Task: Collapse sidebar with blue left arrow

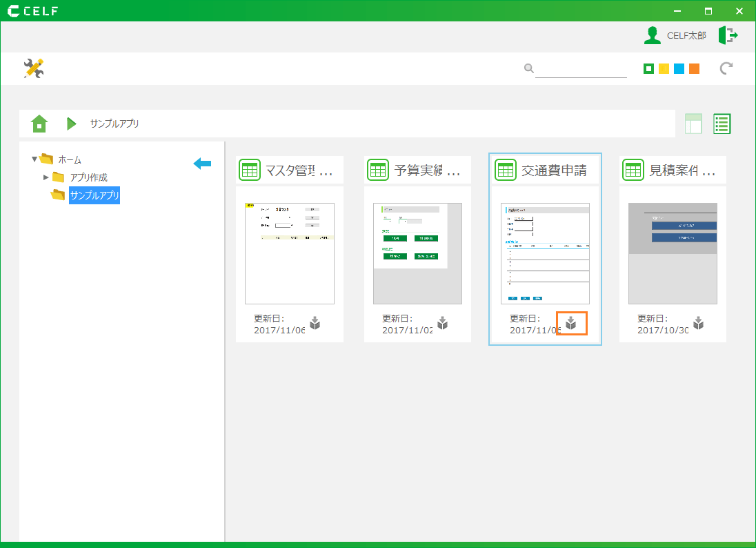Action: (202, 164)
